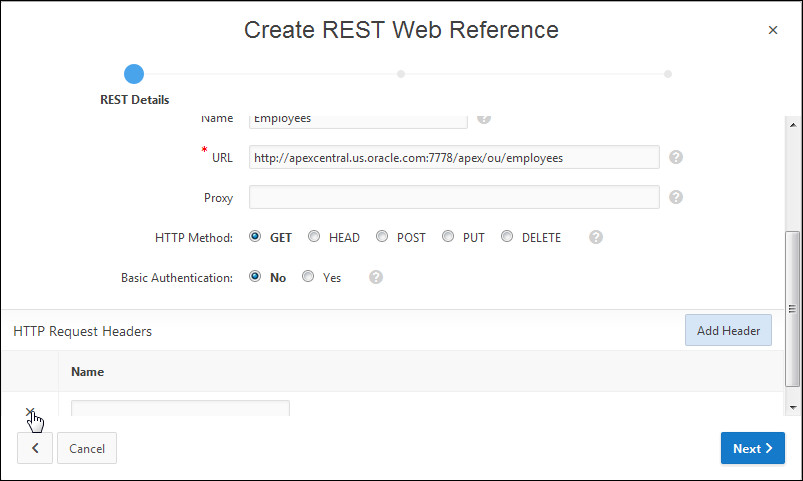This screenshot has height=481, width=803.
Task: Go back using the left chevron button
Action: (35, 449)
